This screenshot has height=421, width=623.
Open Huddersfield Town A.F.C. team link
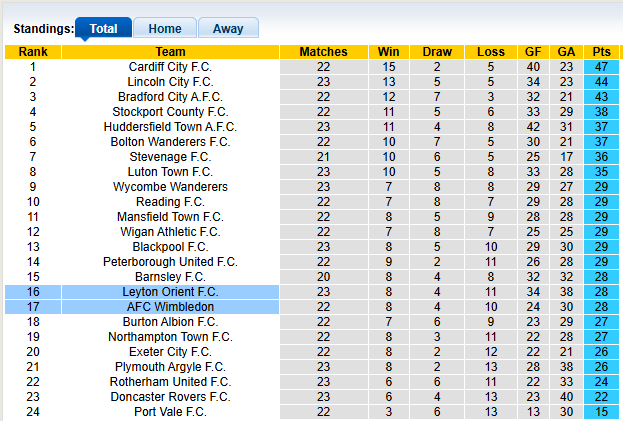coord(170,127)
